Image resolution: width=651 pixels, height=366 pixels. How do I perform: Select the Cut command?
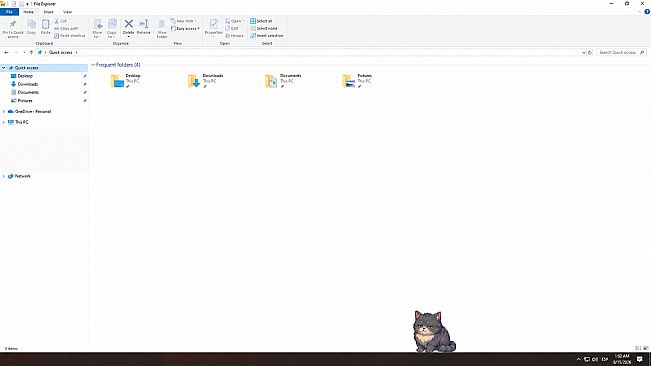pyautogui.click(x=61, y=21)
